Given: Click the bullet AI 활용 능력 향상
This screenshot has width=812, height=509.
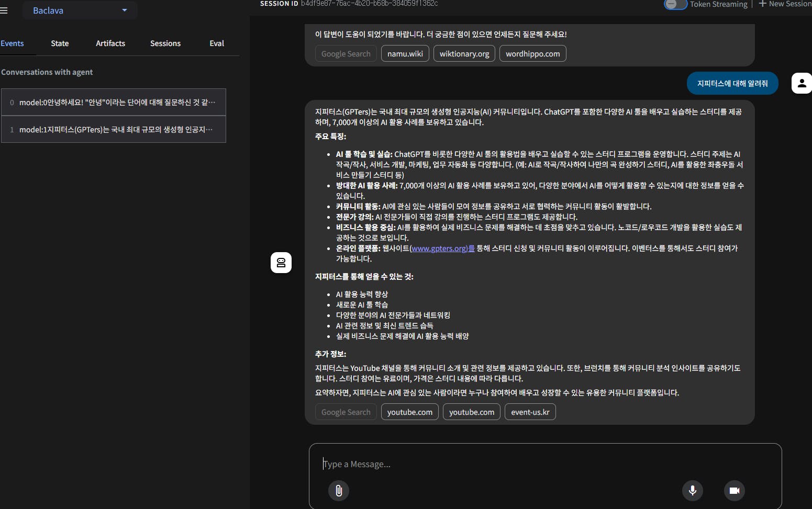Looking at the screenshot, I should click(362, 295).
